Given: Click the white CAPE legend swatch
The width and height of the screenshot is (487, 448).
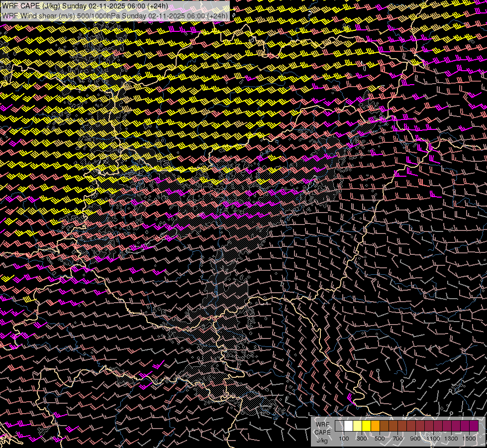Looking at the screenshot, I should [x=348, y=426].
